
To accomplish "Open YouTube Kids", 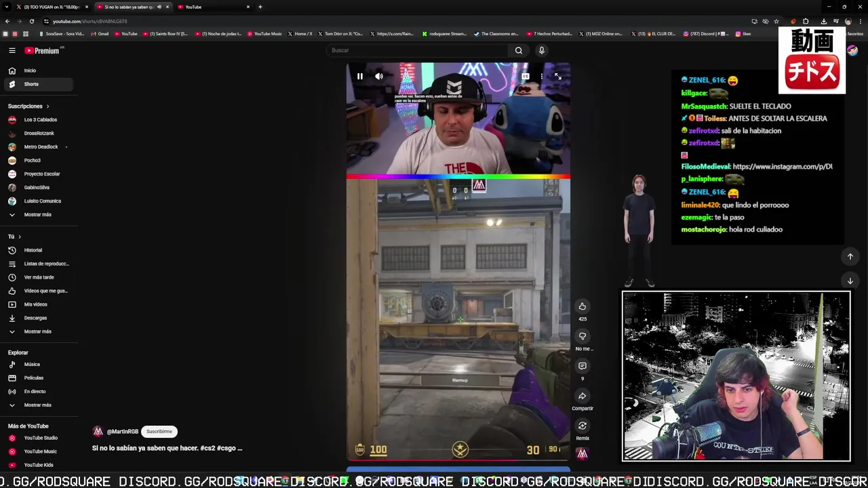I will coord(38,465).
